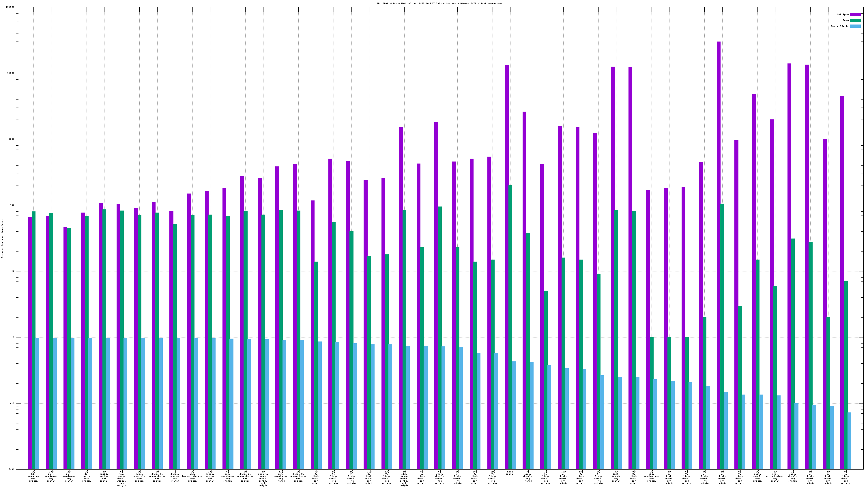Click the green Spam legend swatch
Screen dimensions: 868x488
coord(855,20)
